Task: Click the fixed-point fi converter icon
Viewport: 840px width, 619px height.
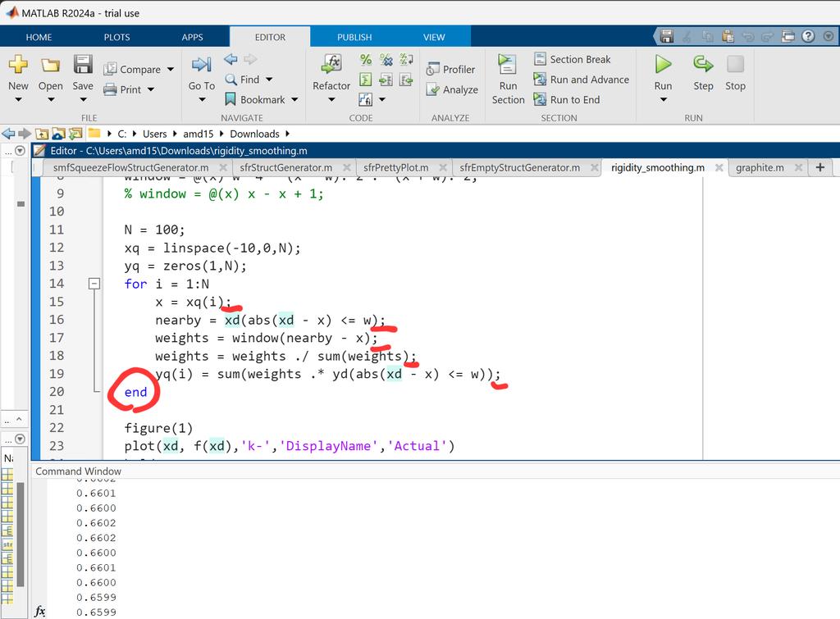Action: 366,99
